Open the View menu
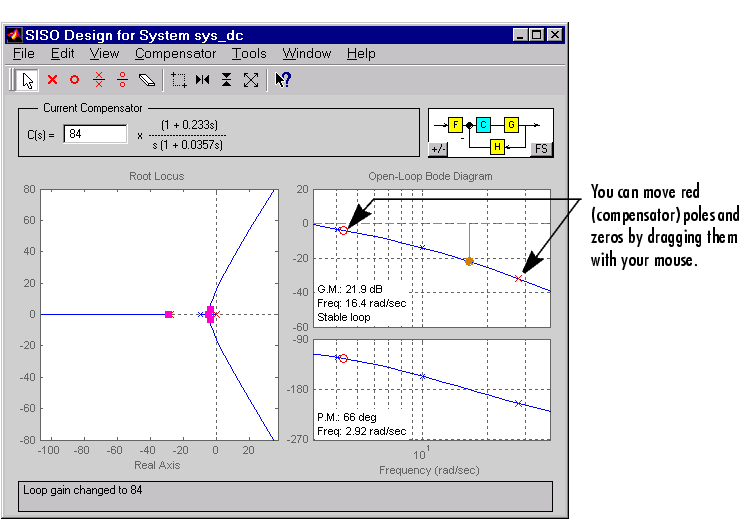The image size is (750, 521). point(104,53)
